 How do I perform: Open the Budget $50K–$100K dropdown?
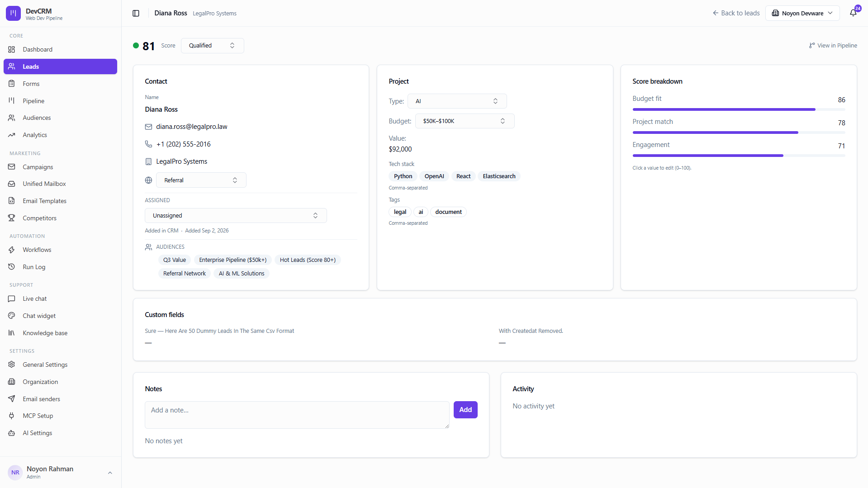click(x=465, y=121)
